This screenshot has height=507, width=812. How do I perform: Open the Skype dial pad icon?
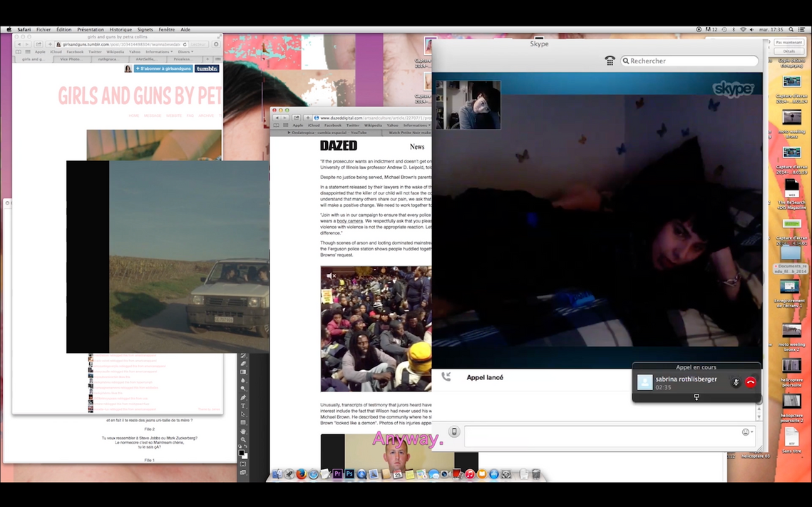tap(610, 61)
